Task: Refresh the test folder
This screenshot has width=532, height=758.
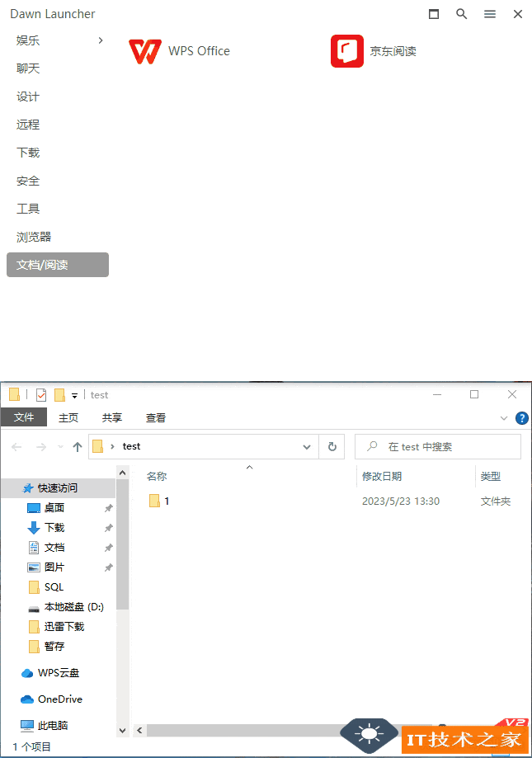Action: pyautogui.click(x=332, y=447)
